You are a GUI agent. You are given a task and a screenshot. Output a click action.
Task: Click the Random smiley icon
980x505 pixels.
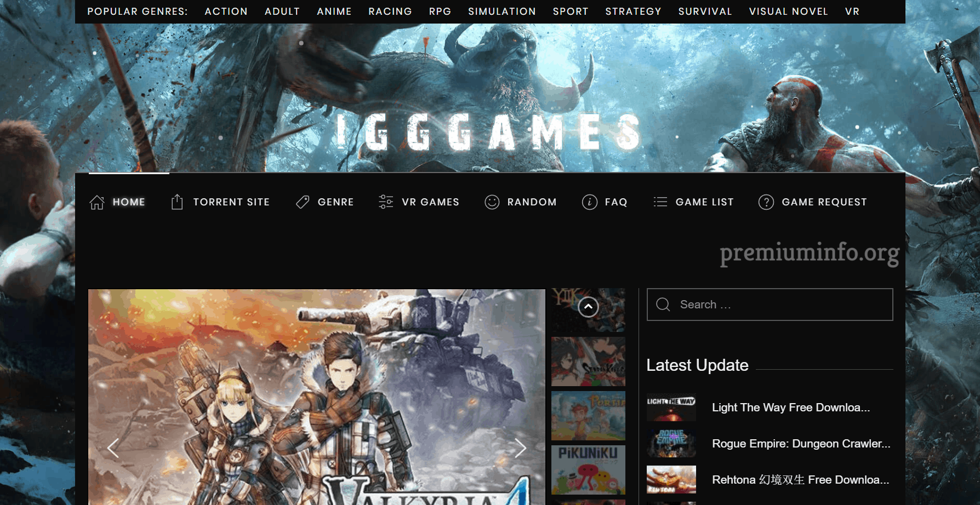(492, 202)
